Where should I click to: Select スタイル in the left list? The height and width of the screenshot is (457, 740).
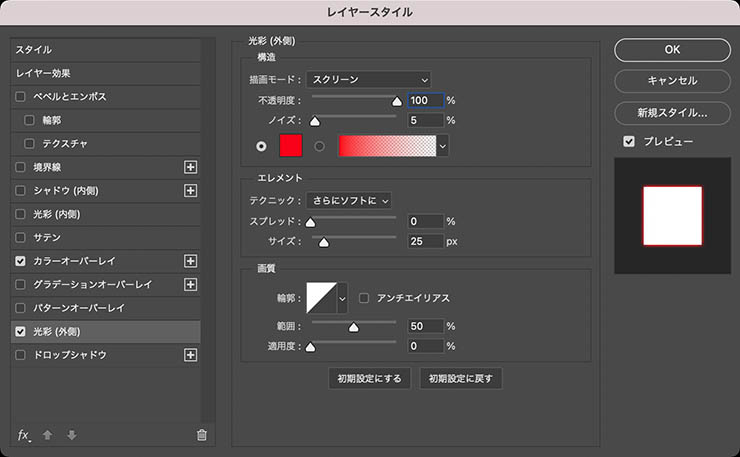[x=34, y=50]
